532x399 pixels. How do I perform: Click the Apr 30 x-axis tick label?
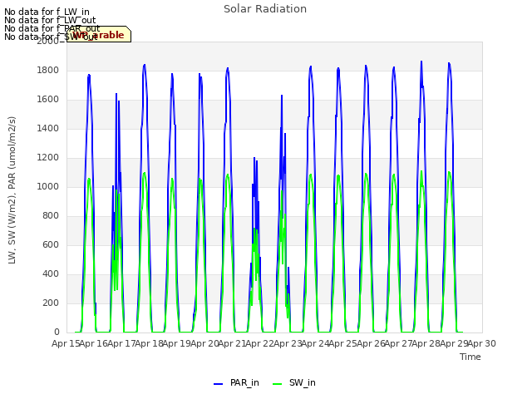(x=482, y=343)
